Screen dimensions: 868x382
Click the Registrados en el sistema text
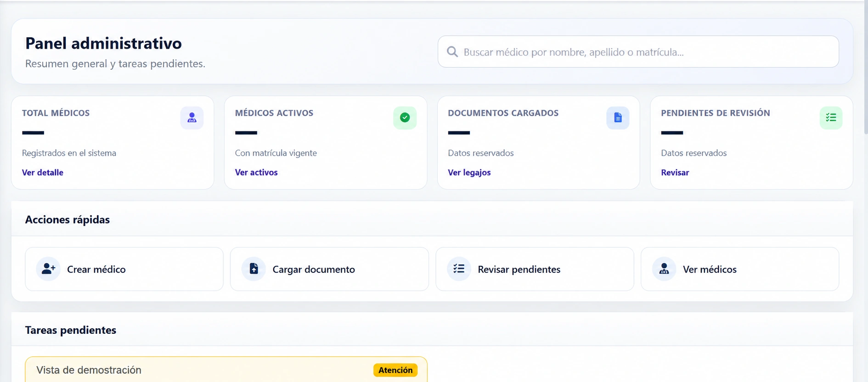pos(69,153)
